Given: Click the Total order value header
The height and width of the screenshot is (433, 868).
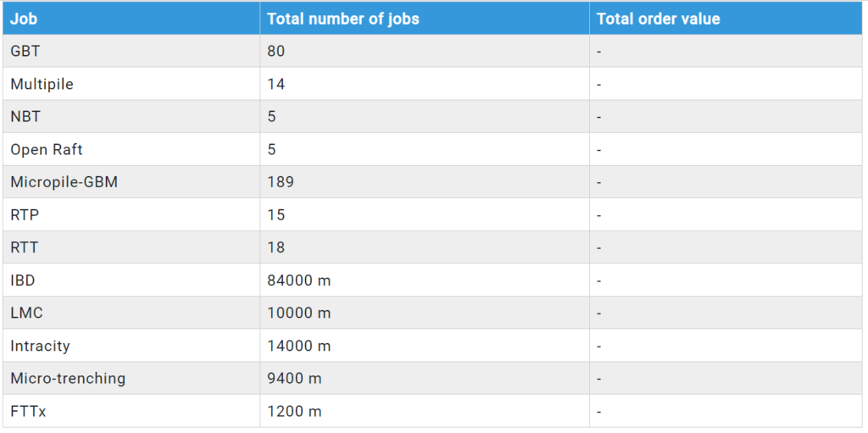Looking at the screenshot, I should click(x=658, y=19).
